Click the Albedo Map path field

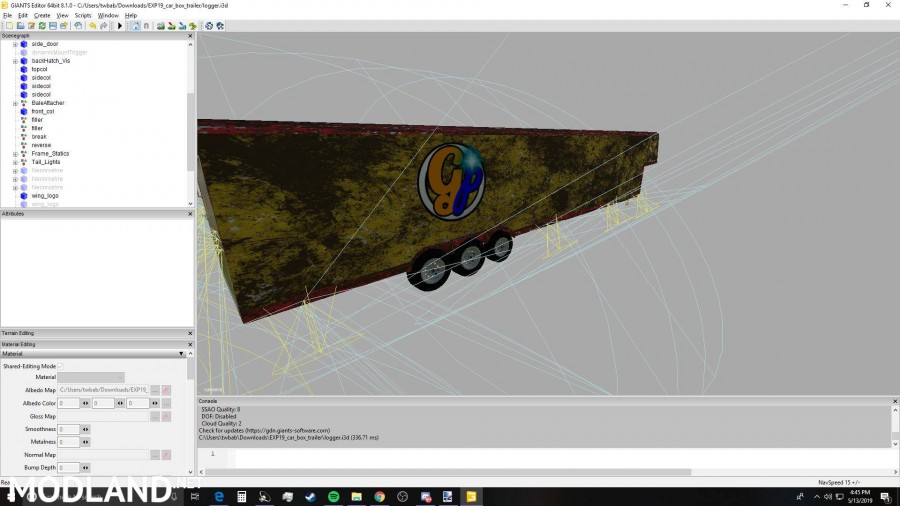point(103,390)
